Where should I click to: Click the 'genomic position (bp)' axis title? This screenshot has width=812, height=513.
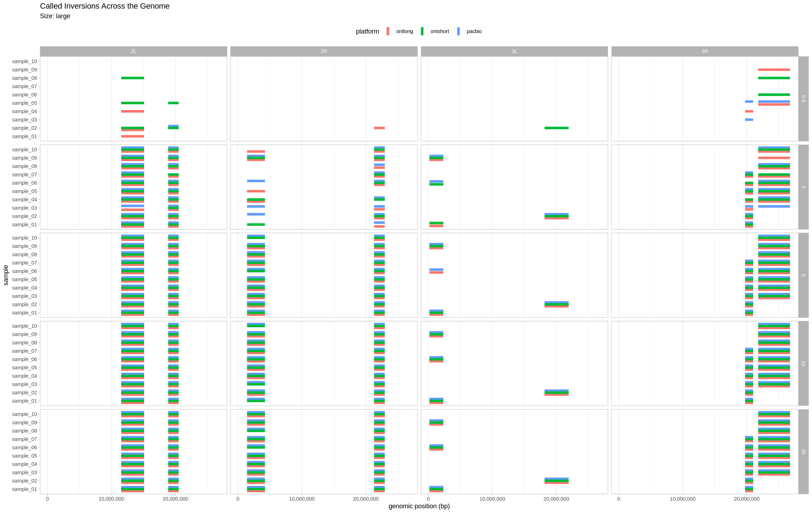coord(419,506)
